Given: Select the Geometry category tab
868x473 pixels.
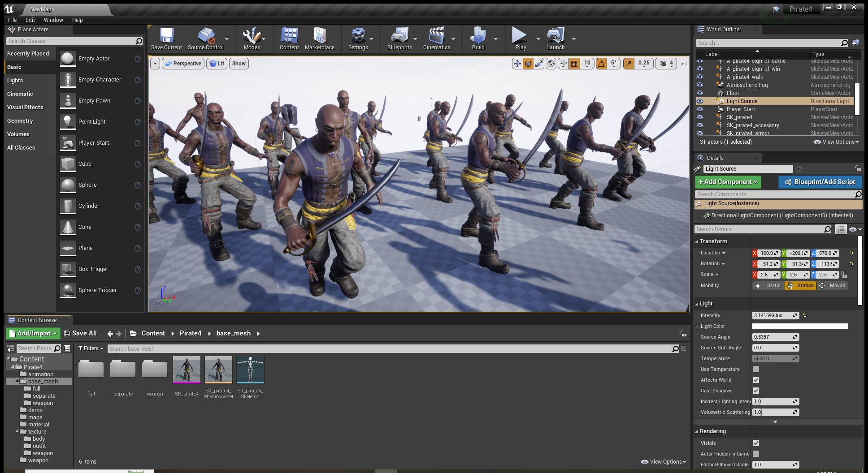Looking at the screenshot, I should 30,121.
